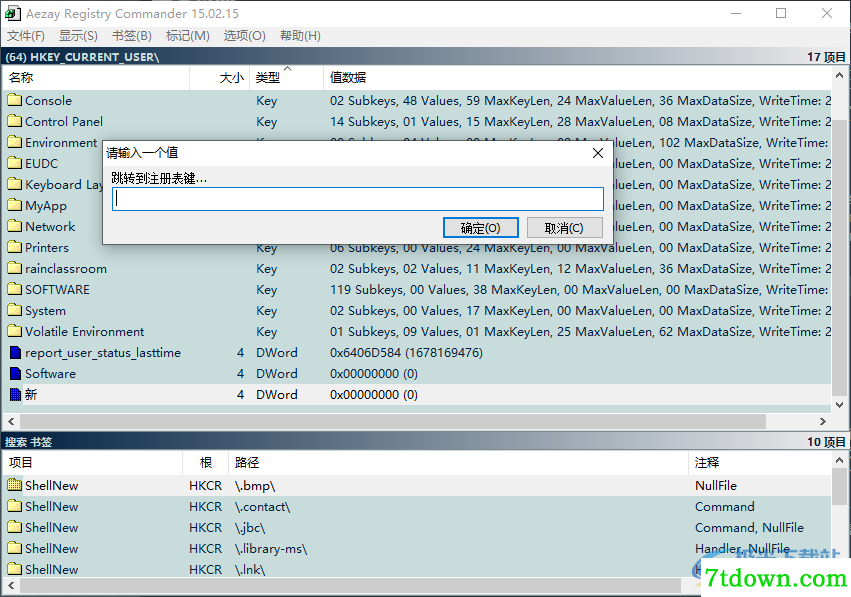Click the System key folder icon
The image size is (851, 597).
pos(15,310)
